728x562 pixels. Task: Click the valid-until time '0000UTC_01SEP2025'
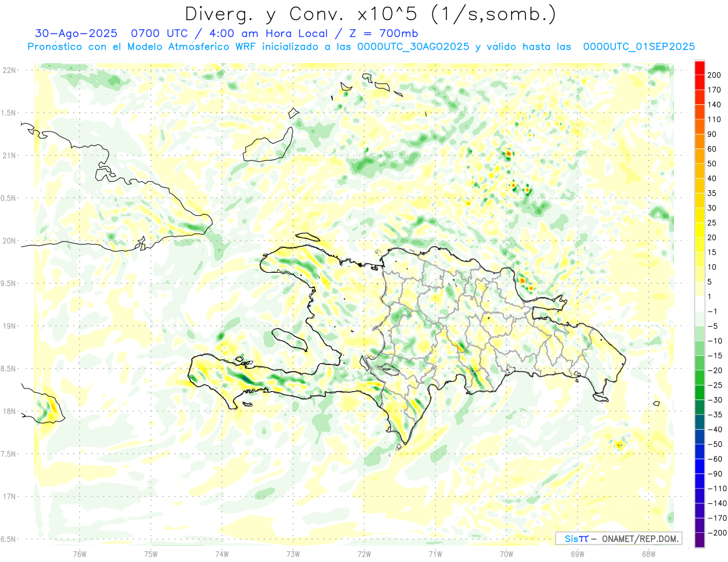639,47
